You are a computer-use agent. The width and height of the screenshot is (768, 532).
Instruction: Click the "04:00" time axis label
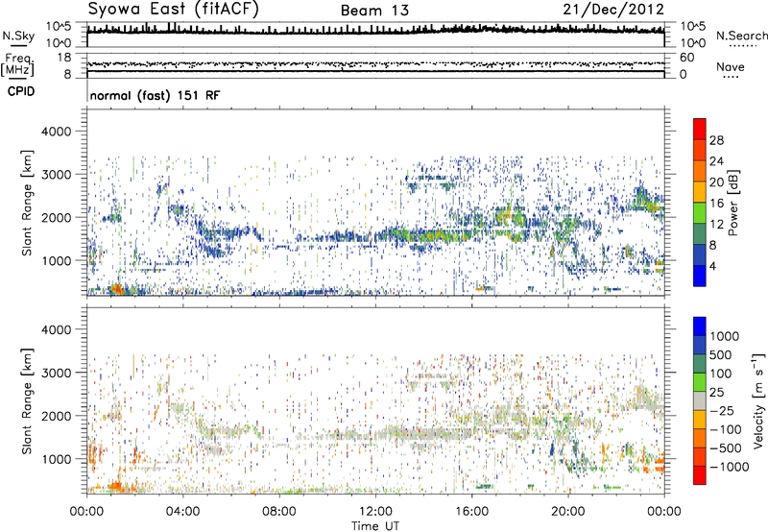tap(183, 512)
